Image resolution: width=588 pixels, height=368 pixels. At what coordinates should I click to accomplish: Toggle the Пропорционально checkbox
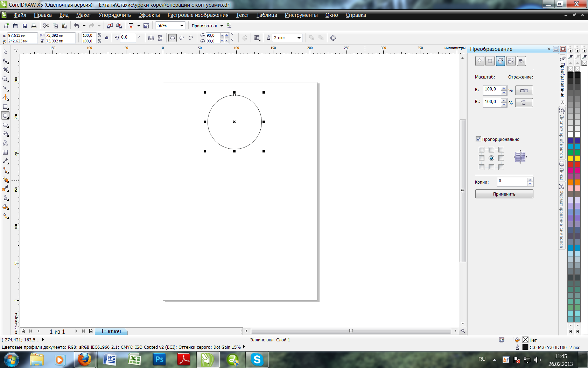tap(478, 139)
